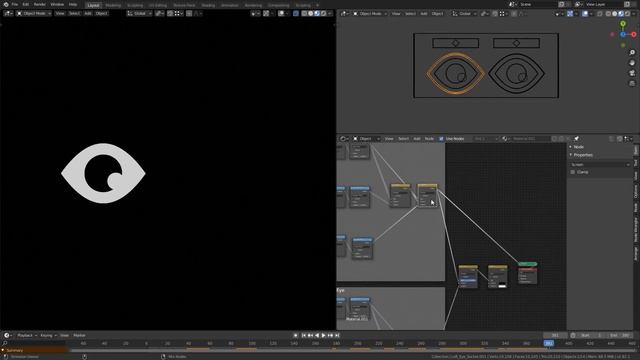The height and width of the screenshot is (360, 640).
Task: Open Object Mode dropdown in right viewport
Action: point(370,13)
